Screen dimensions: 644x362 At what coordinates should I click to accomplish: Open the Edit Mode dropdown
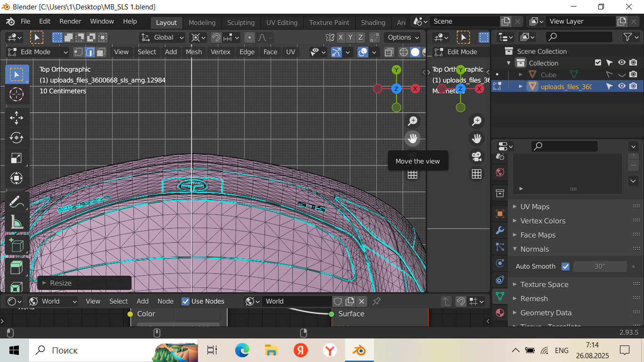click(x=38, y=52)
